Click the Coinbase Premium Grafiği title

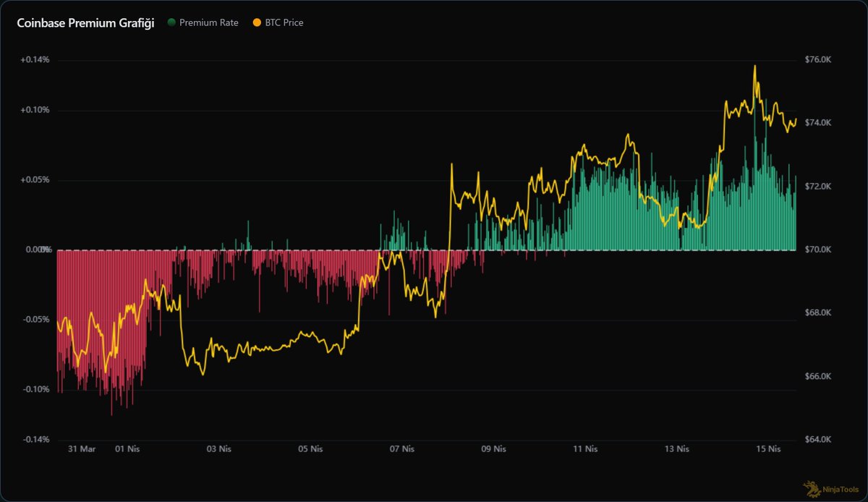[85, 22]
